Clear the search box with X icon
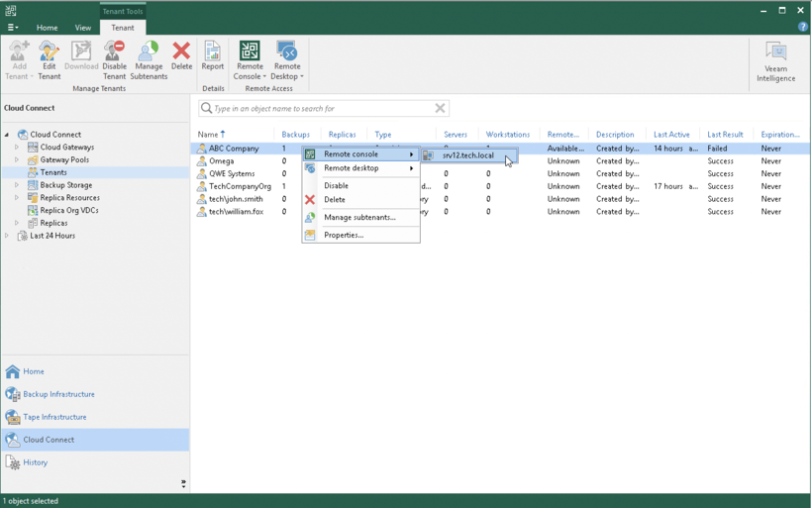 (440, 108)
